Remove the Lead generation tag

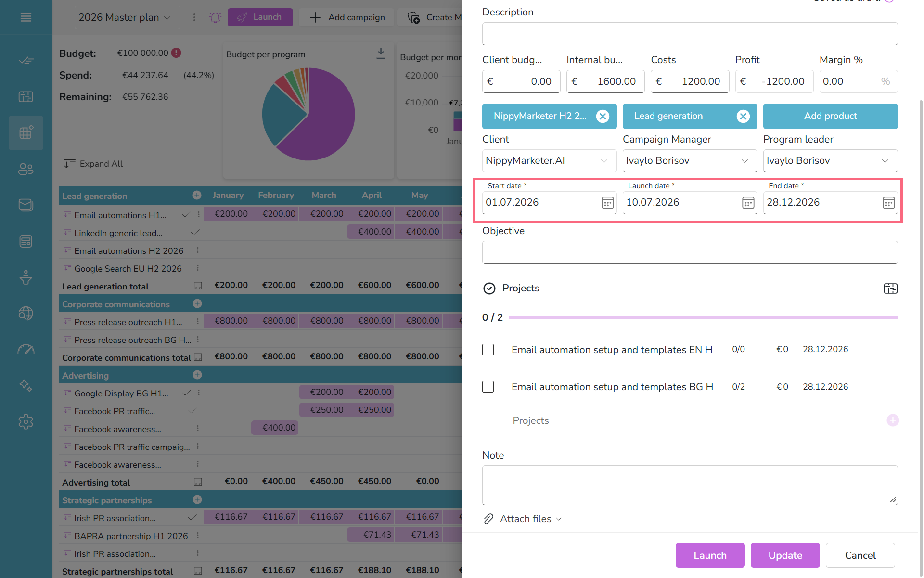(743, 116)
